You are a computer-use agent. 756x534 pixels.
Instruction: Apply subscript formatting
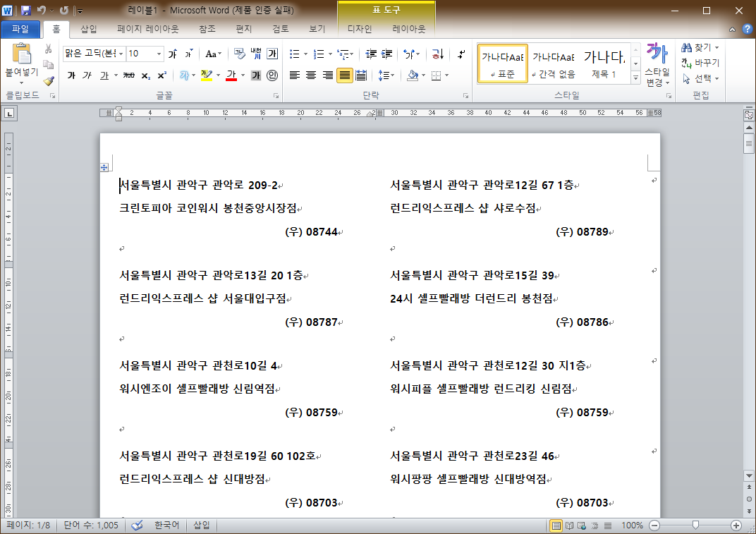click(145, 75)
